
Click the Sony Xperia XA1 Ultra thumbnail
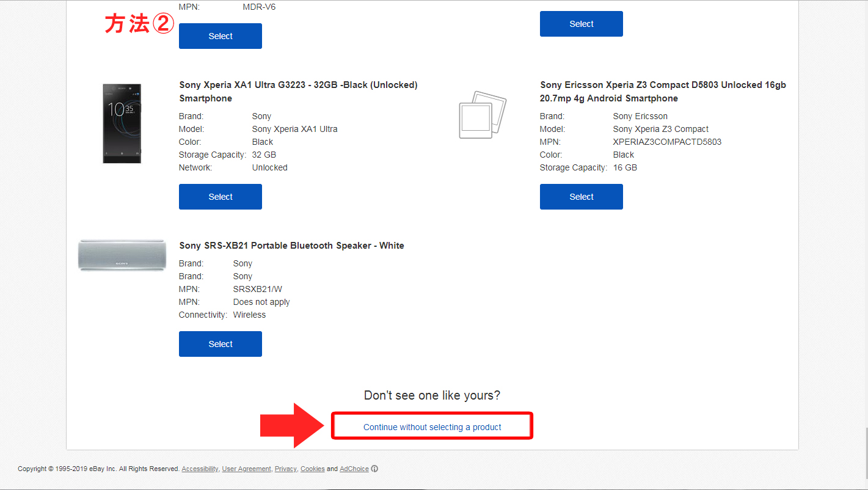pos(122,123)
